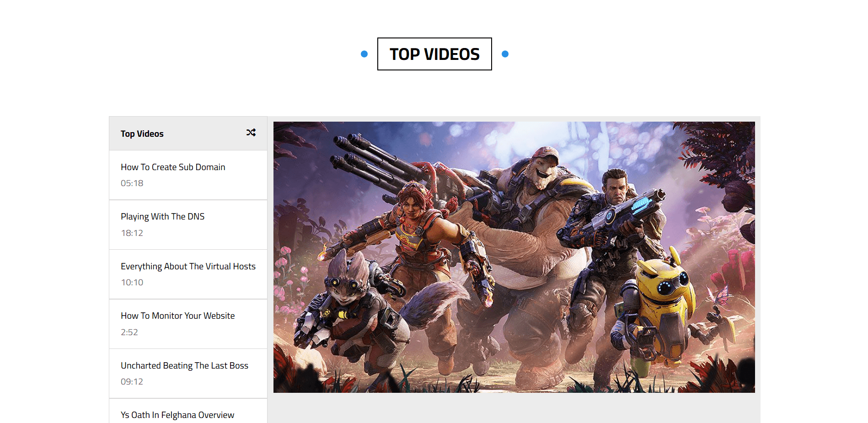Play How To Monitor Your Website
Viewport: 868px width, 423px height.
pos(177,316)
